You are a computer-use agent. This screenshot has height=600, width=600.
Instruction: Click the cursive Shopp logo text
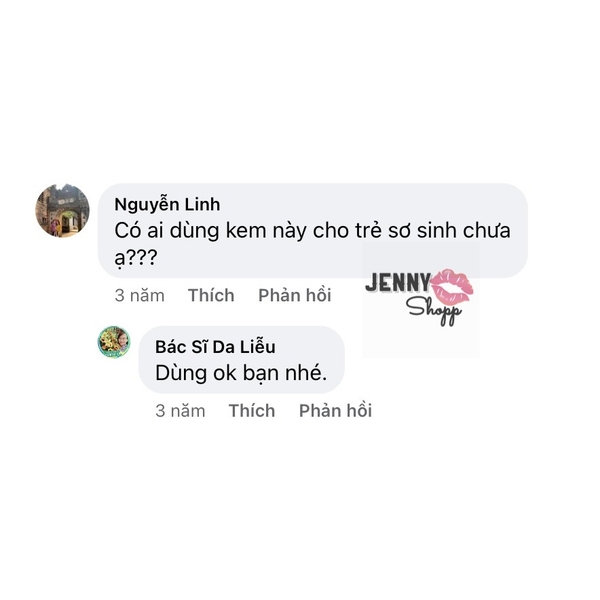tap(434, 311)
